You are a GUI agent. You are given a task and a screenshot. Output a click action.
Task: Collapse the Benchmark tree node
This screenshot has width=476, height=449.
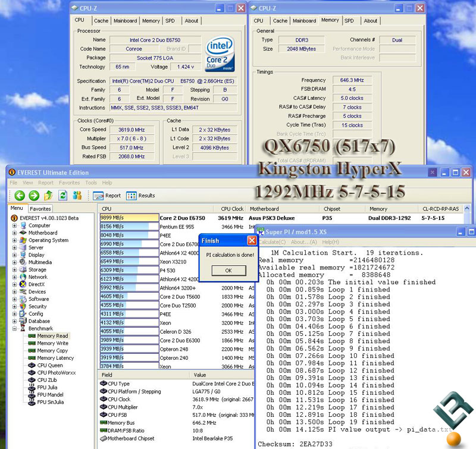pos(14,328)
